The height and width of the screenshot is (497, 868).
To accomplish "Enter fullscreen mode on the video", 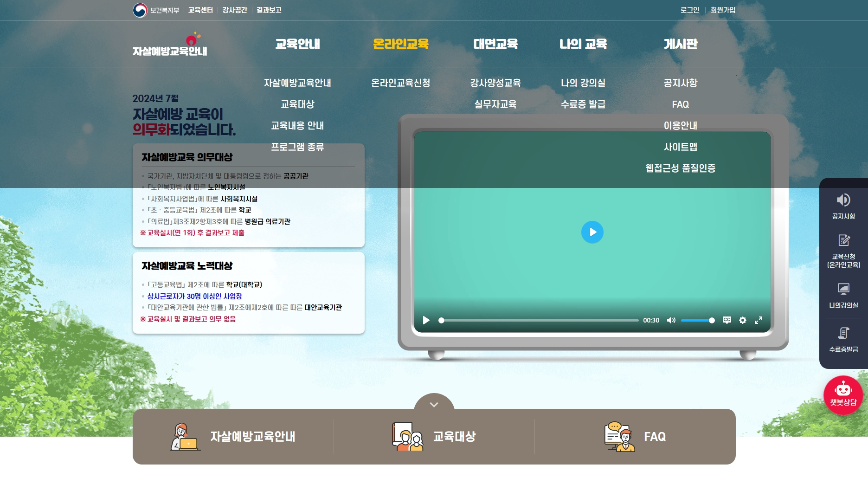I will (x=759, y=320).
